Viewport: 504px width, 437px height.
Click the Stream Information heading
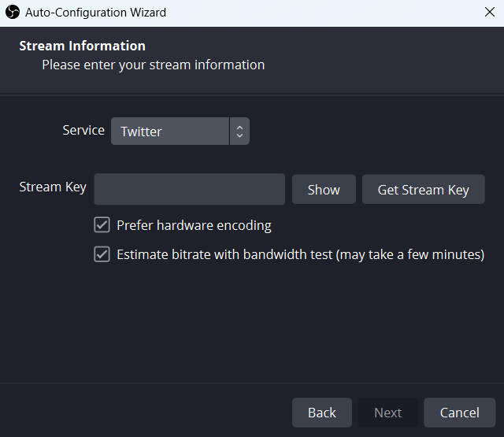coord(82,46)
